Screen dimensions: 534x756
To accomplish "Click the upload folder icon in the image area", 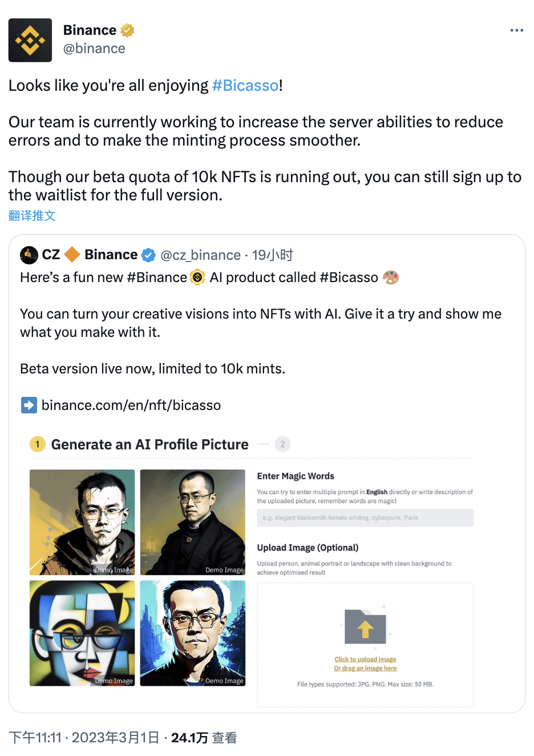I will pyautogui.click(x=365, y=628).
